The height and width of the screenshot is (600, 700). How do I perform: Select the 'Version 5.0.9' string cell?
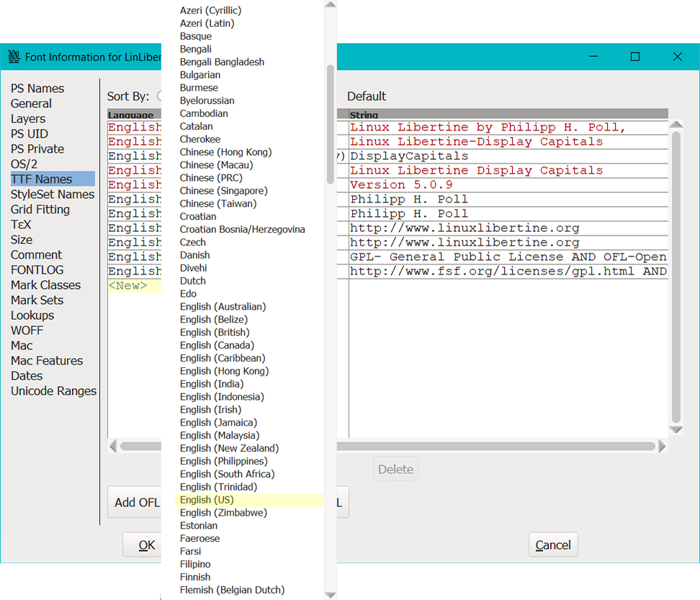[x=508, y=185]
